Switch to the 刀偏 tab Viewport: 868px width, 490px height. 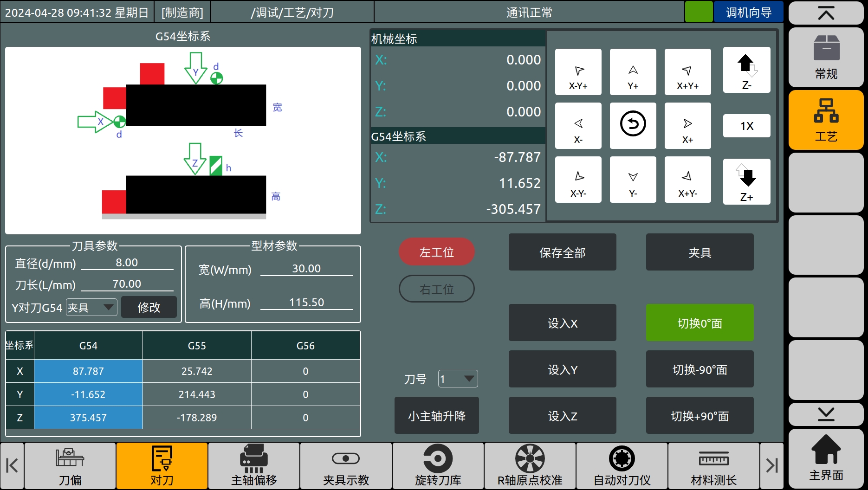pyautogui.click(x=70, y=465)
